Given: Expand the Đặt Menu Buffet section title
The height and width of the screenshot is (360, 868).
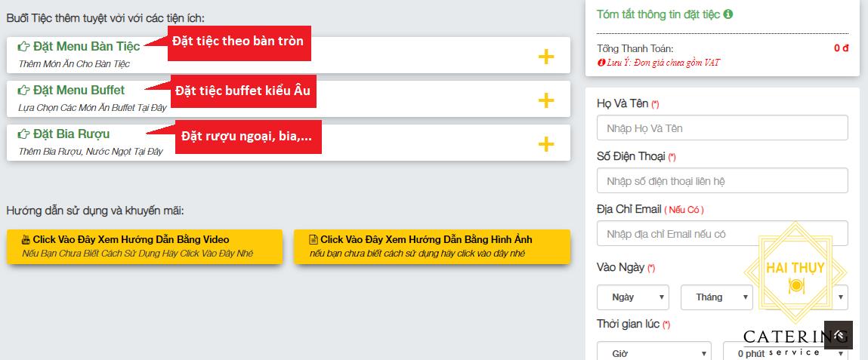Looking at the screenshot, I should (79, 91).
